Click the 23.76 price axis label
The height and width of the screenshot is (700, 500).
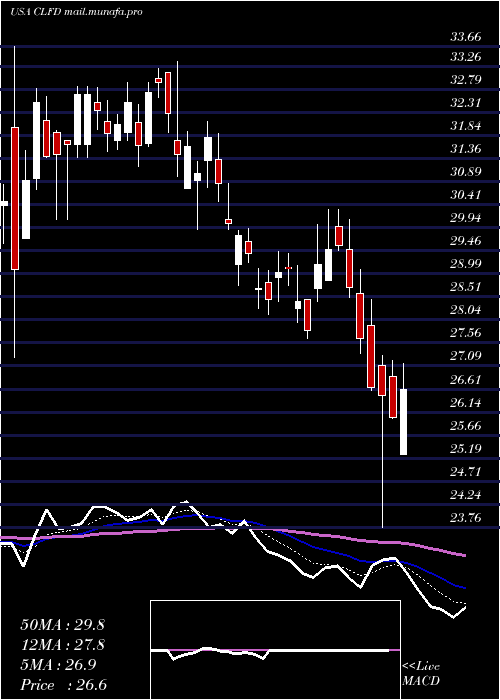pos(466,518)
